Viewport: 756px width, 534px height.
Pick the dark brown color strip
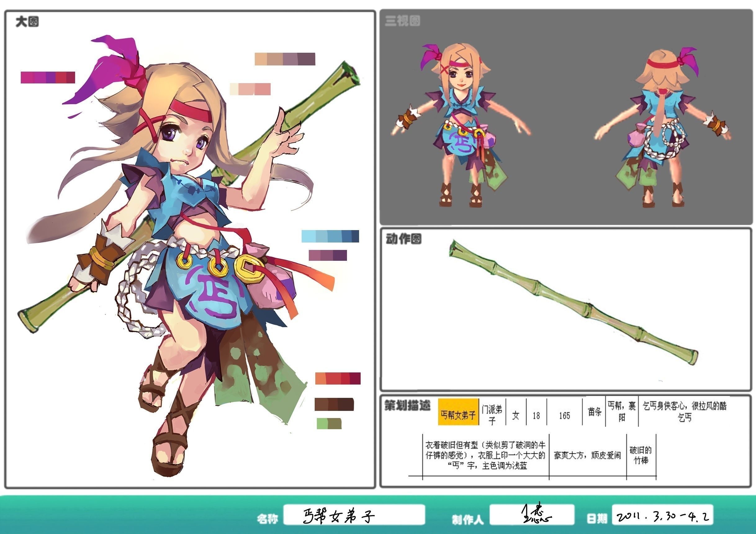[334, 404]
